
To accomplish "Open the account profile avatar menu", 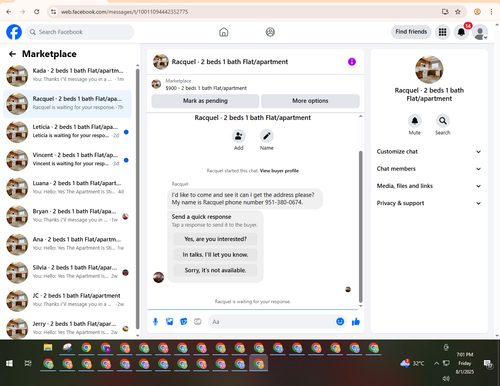I will click(x=480, y=32).
